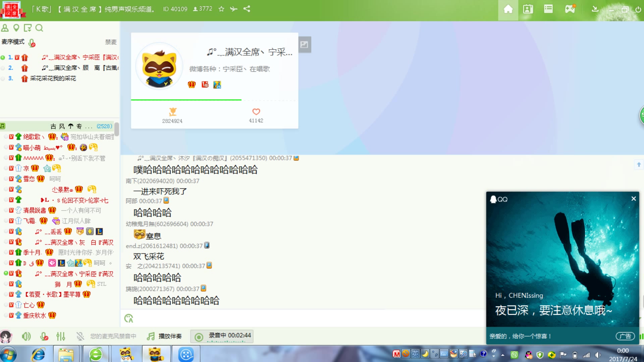The image size is (644, 362).
Task: Select mic queue entry 1 宁采臣
Action: 59,57
